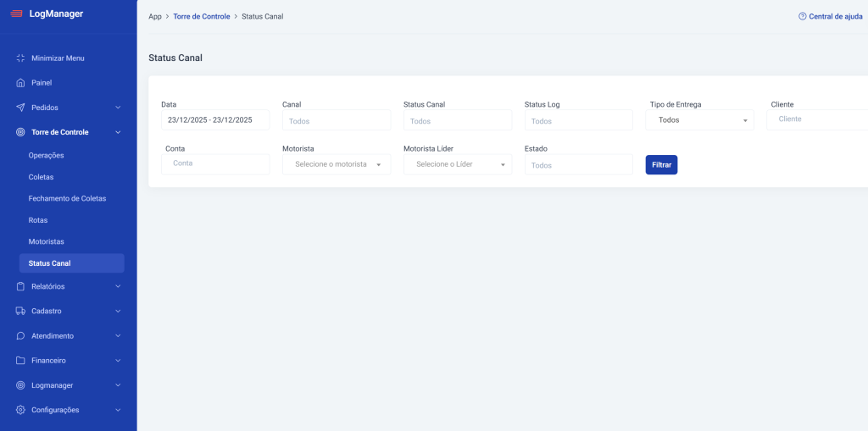Viewport: 868px width, 431px height.
Task: Click the Torre de Controle breadcrumb link
Action: (201, 17)
